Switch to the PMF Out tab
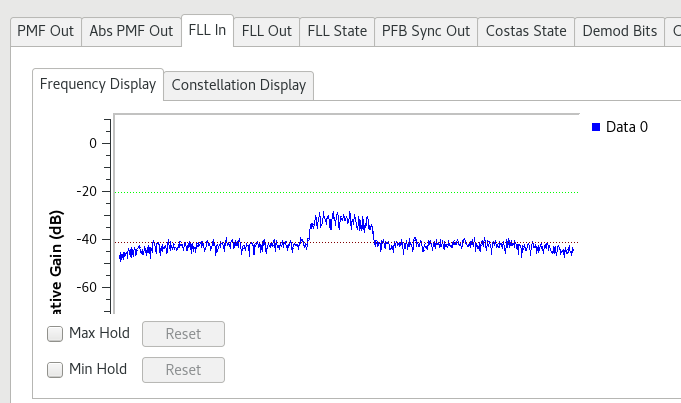 (x=46, y=31)
